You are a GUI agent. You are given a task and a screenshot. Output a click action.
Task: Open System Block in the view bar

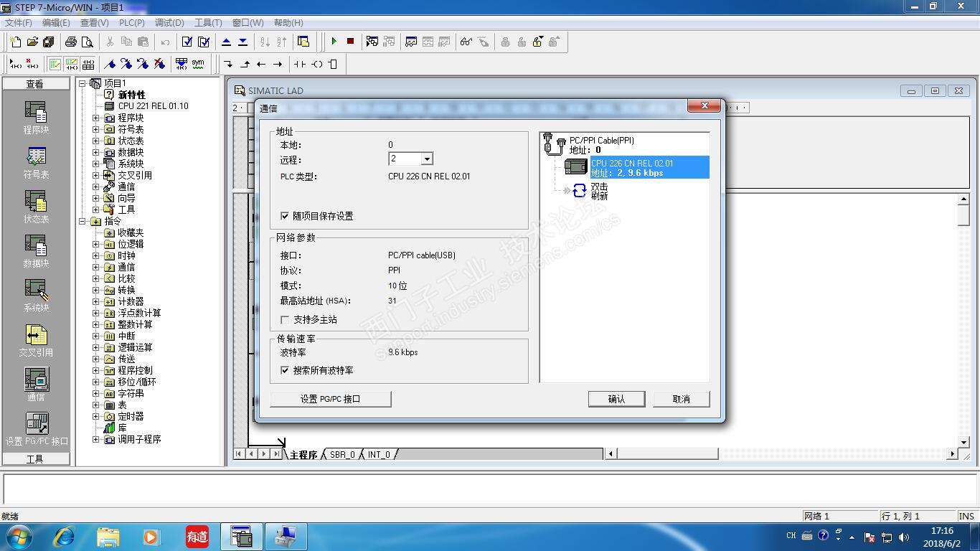[36, 296]
